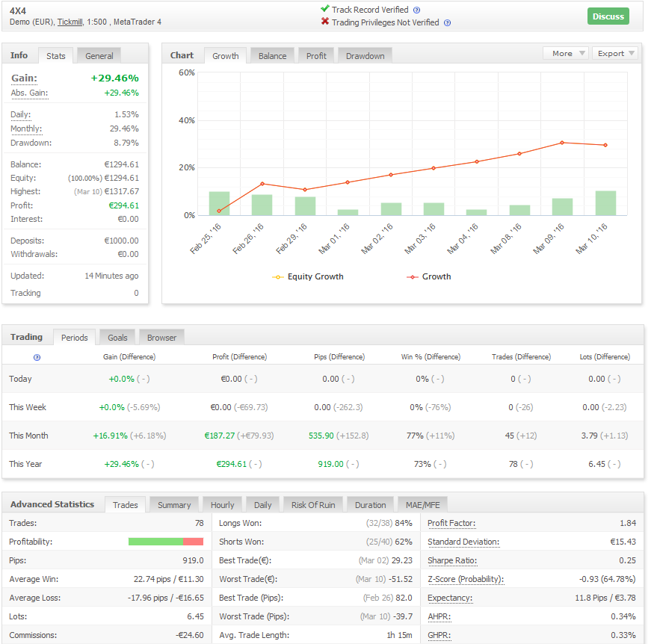Click the Sharpe Ratio label
The image size is (657, 644).
(x=452, y=560)
